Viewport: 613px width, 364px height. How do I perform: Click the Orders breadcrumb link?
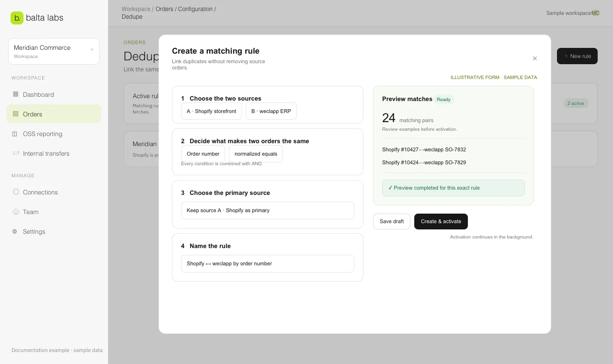[x=164, y=9]
